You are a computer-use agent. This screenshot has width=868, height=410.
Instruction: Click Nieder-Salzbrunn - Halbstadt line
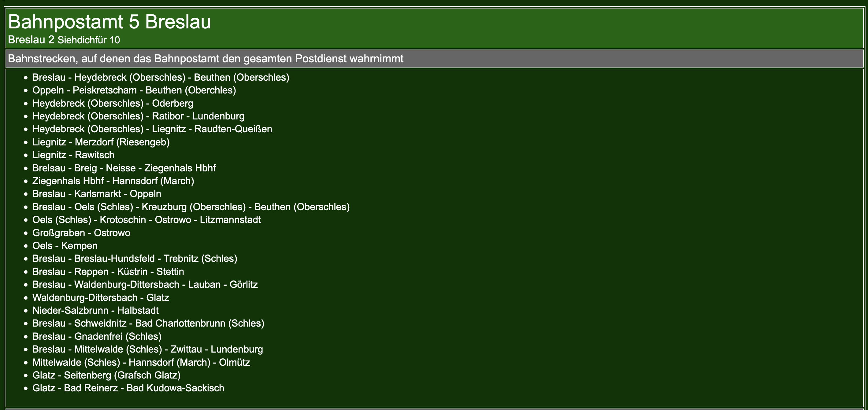[x=95, y=310]
